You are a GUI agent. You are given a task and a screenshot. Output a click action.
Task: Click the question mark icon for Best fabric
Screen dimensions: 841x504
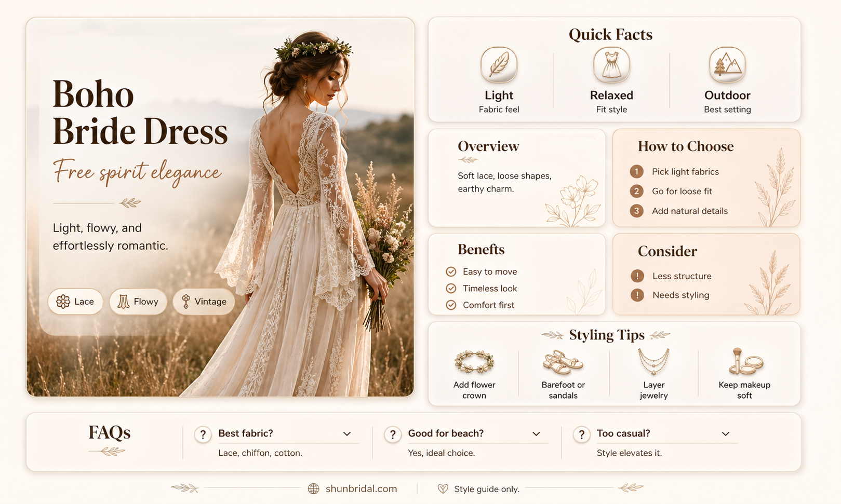(x=203, y=434)
